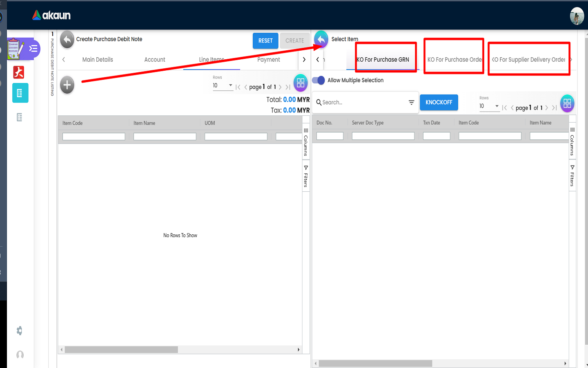Open the grid layout icon in the Select Item panel
This screenshot has width=588, height=368.
click(567, 103)
